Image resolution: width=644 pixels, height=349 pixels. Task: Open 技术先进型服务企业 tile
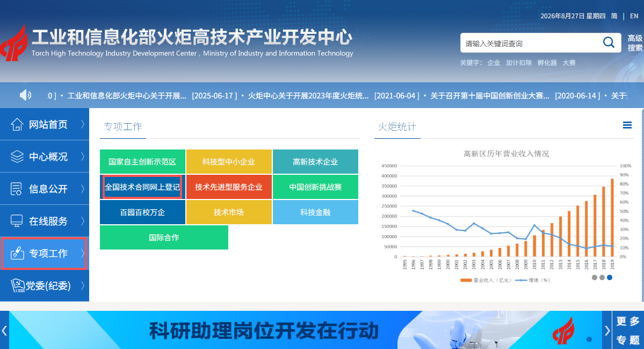(x=229, y=187)
